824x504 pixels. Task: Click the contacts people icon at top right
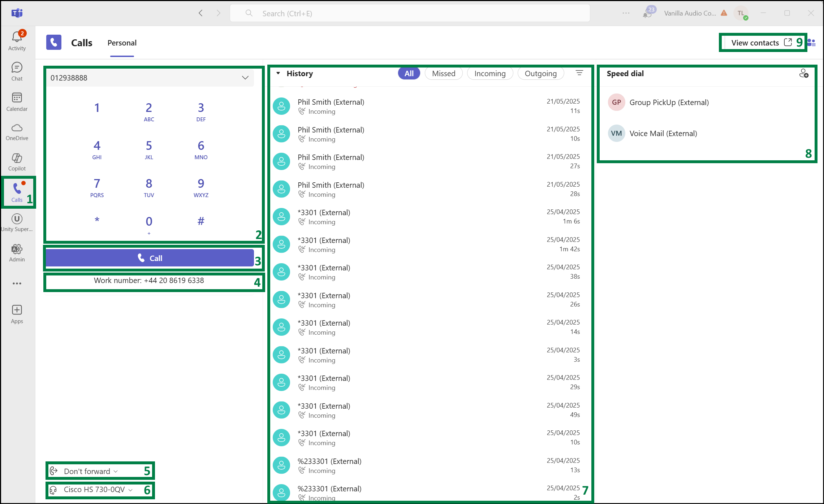pos(811,43)
